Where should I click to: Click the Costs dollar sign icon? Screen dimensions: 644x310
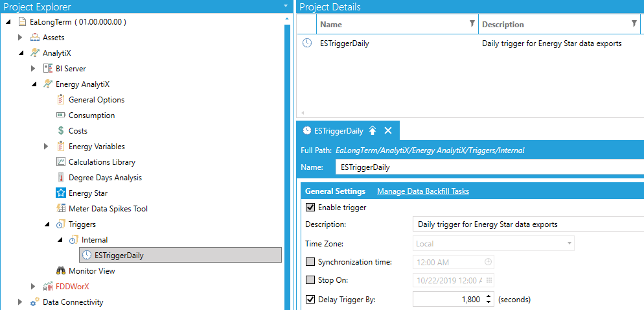tap(61, 131)
